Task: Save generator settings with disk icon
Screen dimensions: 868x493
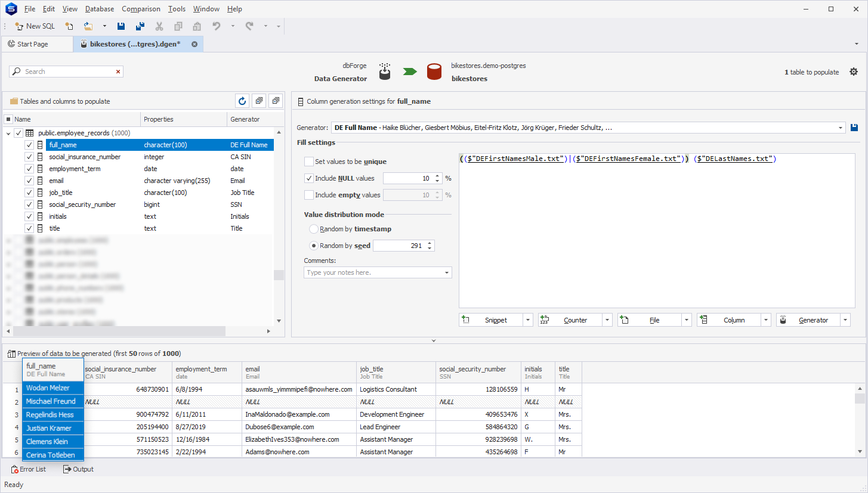Action: tap(854, 128)
